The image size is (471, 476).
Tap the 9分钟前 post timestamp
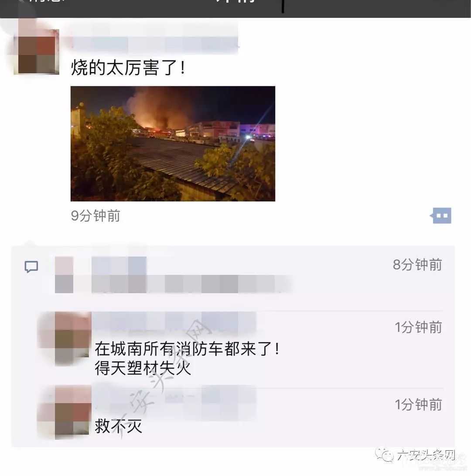(96, 216)
